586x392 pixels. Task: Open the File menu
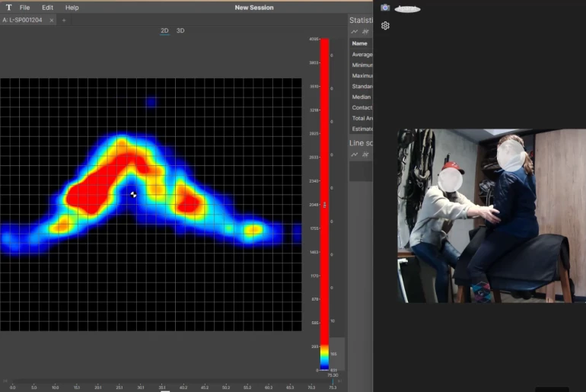[x=24, y=8]
